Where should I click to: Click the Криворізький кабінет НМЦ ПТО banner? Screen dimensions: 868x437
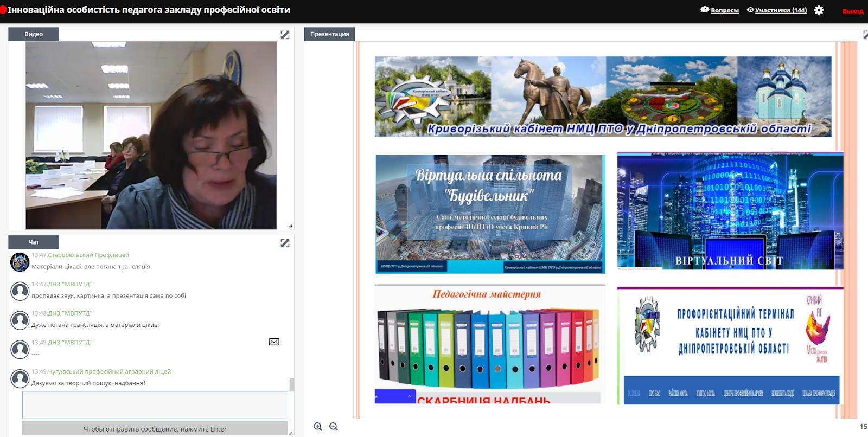click(x=603, y=97)
